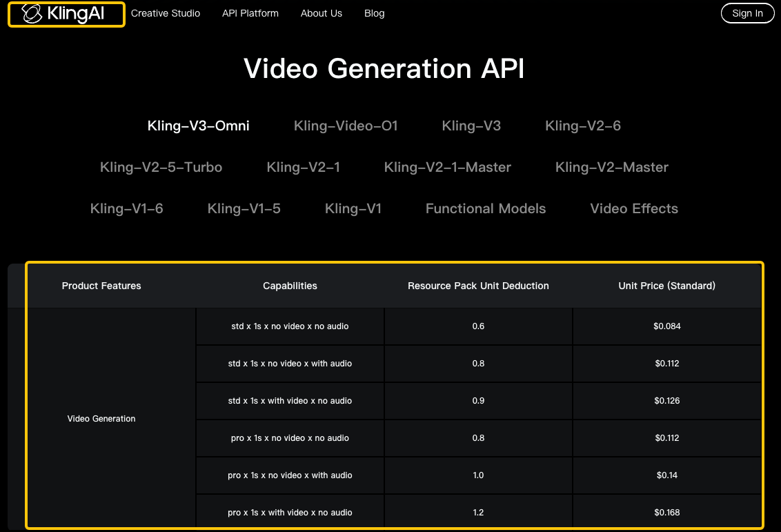This screenshot has height=532, width=781.
Task: Select the Video Generation feature cell
Action: coord(101,419)
